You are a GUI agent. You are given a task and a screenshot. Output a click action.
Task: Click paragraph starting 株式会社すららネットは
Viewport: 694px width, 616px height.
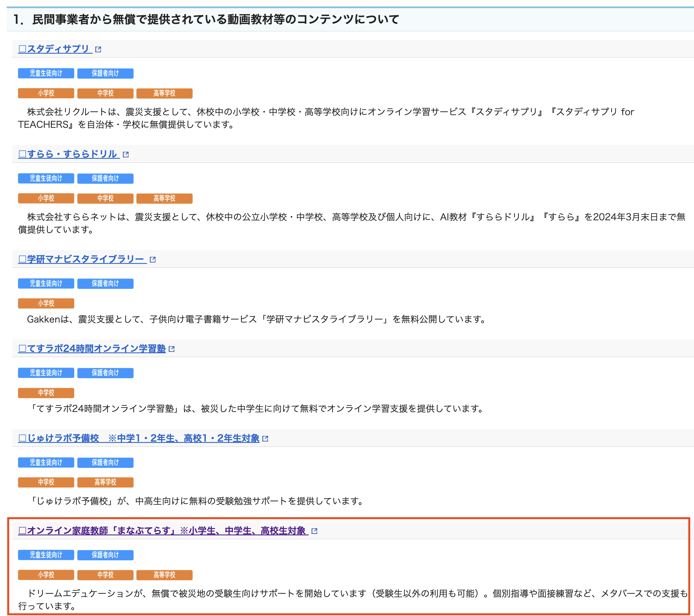pos(352,223)
